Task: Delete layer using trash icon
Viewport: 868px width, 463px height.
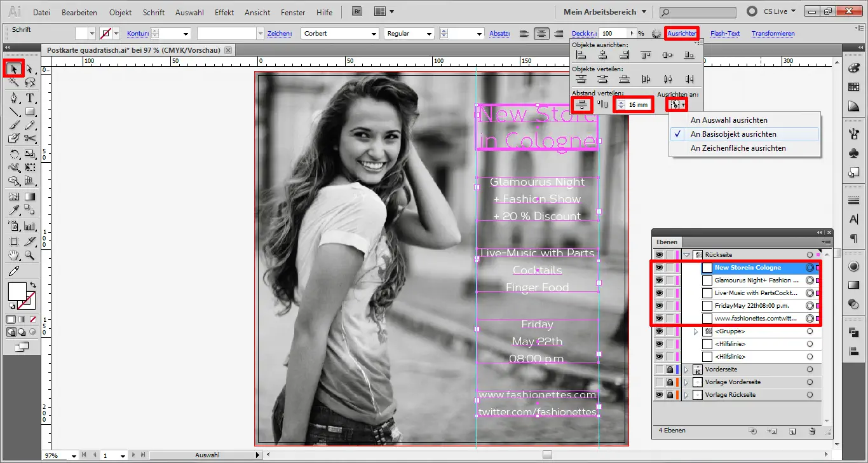Action: pos(811,431)
